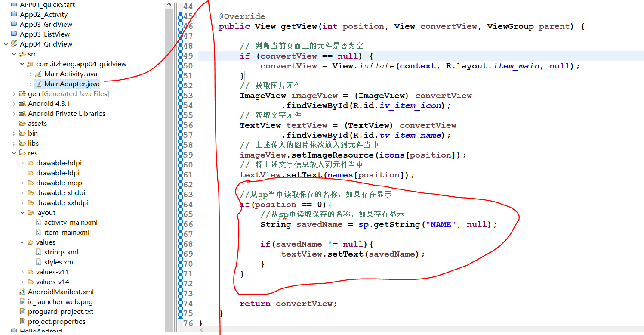Open item_main.xml layout file
The width and height of the screenshot is (644, 335).
click(67, 233)
